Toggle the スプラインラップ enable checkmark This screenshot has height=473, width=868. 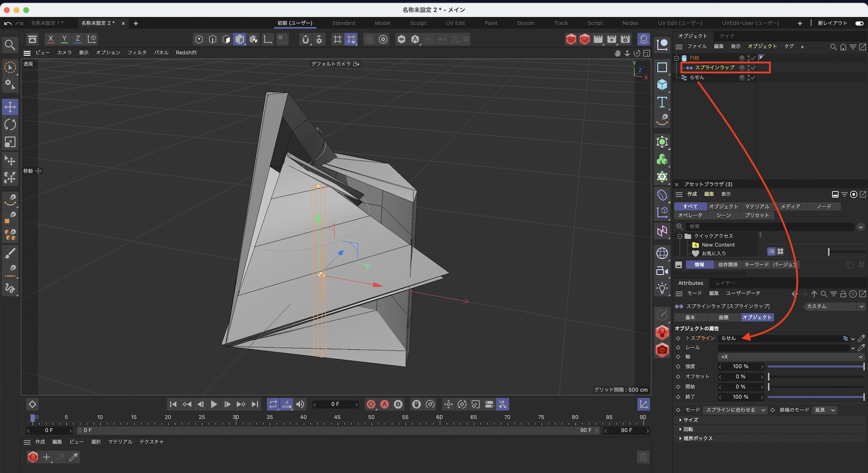point(754,68)
